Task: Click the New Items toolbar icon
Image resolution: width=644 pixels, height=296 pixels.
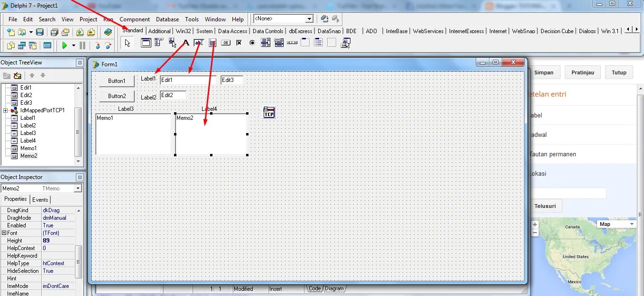Action: pos(10,32)
